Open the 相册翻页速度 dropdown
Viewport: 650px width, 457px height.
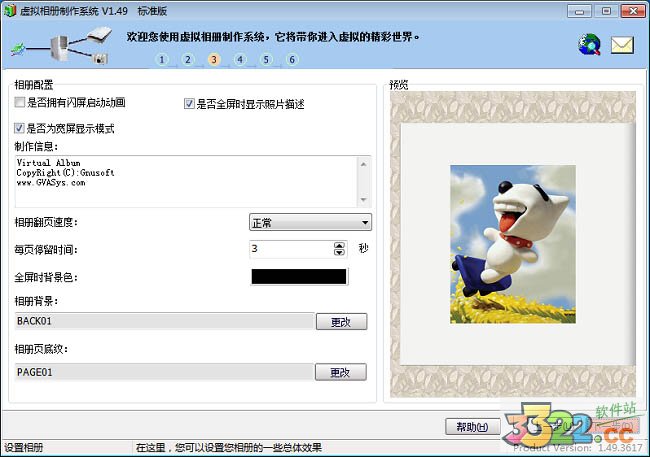point(310,222)
